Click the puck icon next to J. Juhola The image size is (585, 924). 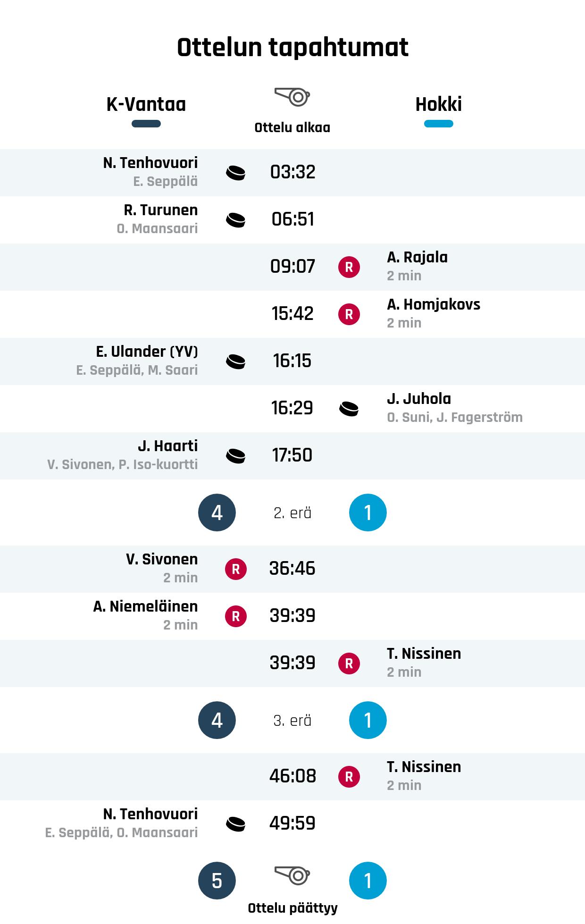click(349, 409)
